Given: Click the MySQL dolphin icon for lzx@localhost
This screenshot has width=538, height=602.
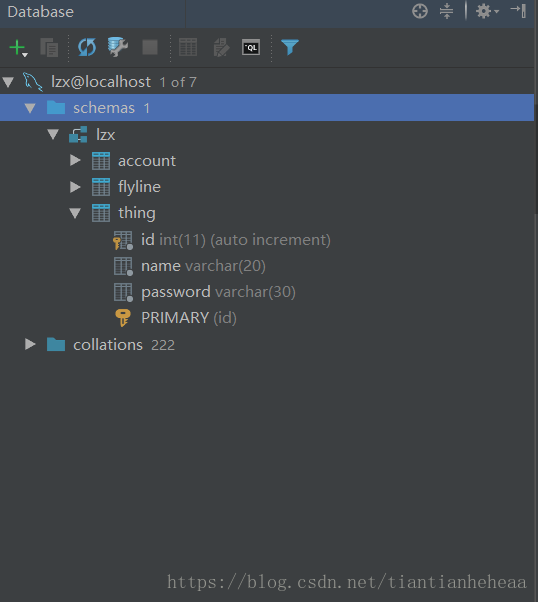Looking at the screenshot, I should 33,82.
